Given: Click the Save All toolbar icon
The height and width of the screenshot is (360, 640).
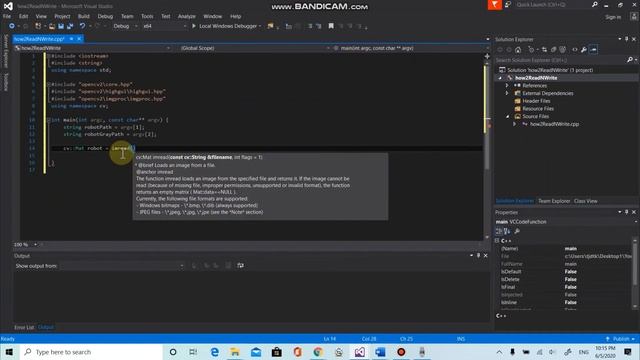Looking at the screenshot, I should [x=70, y=26].
